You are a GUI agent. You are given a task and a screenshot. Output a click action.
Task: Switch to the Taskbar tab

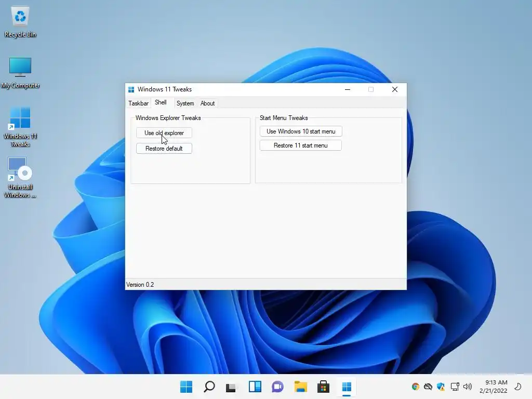click(x=138, y=103)
